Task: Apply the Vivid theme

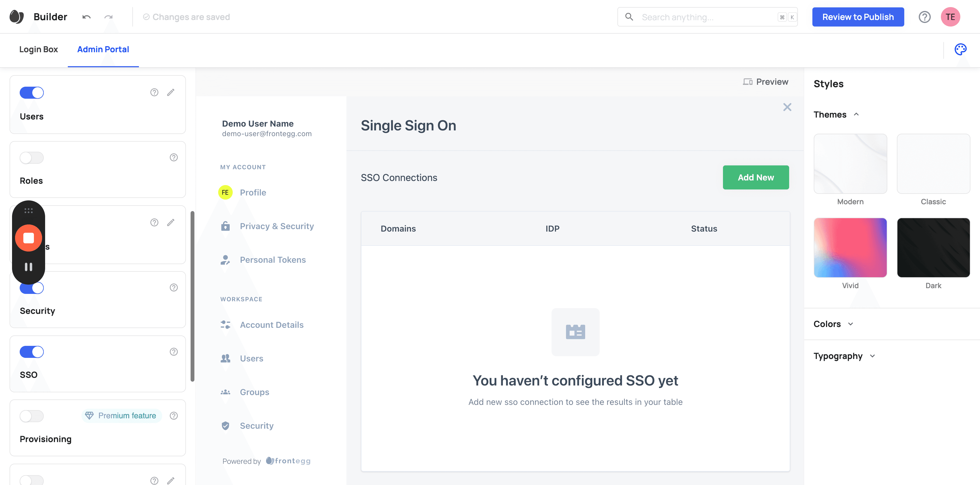Action: point(850,248)
